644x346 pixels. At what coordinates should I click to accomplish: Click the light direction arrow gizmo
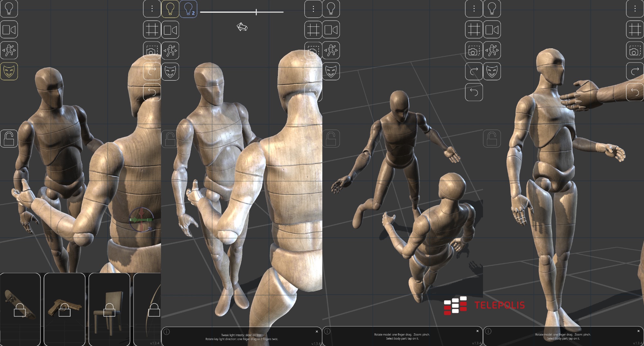(242, 27)
